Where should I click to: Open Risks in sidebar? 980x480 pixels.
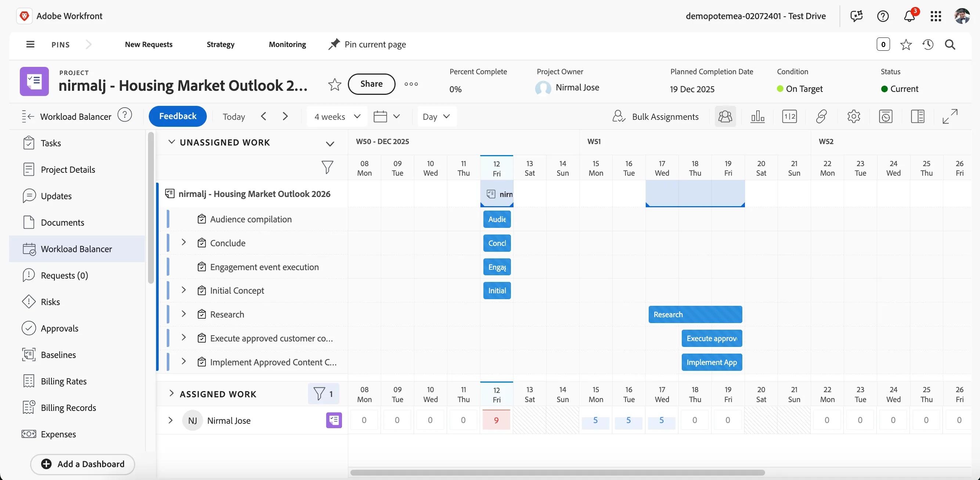pos(77,301)
